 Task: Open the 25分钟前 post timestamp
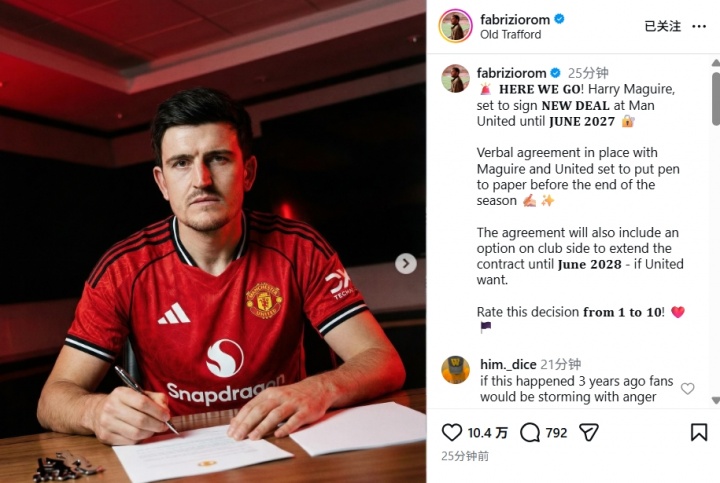coord(465,456)
